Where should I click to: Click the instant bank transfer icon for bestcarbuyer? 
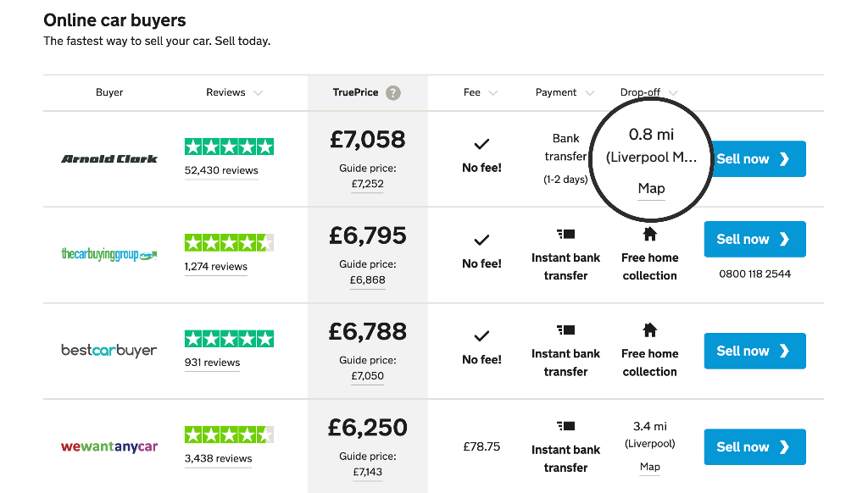565,330
